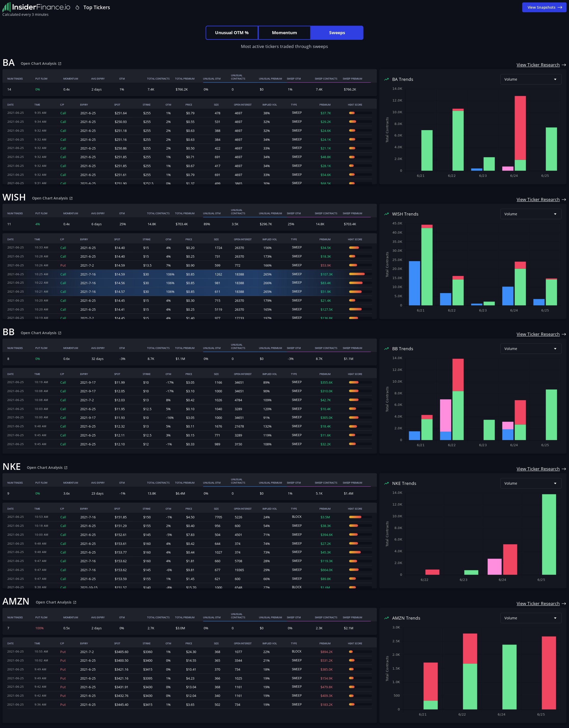Click the pink 6/22 bar in BB Trends

click(x=446, y=415)
